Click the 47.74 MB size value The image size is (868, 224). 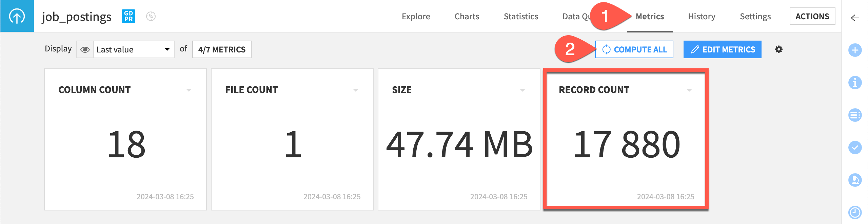[459, 144]
